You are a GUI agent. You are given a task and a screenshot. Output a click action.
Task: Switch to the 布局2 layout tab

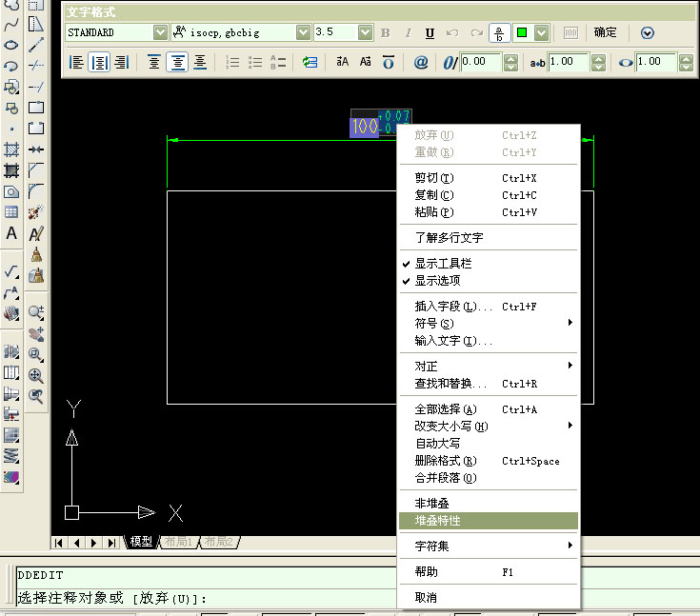point(219,542)
